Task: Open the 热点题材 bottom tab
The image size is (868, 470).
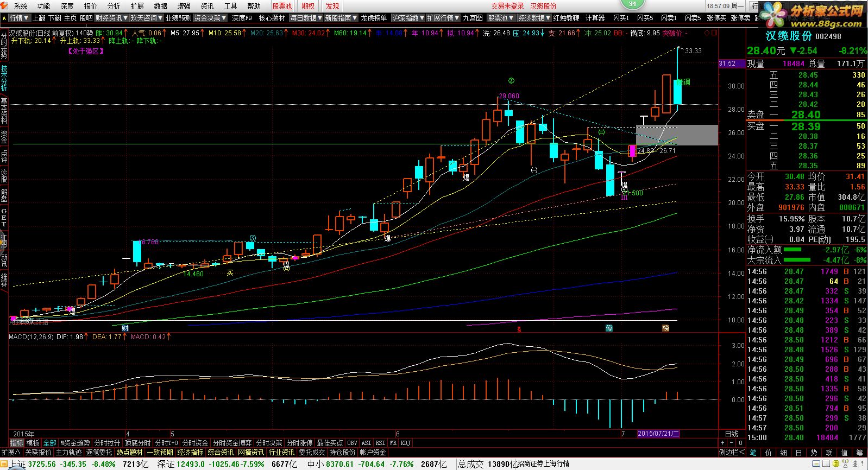Action: tap(130, 452)
